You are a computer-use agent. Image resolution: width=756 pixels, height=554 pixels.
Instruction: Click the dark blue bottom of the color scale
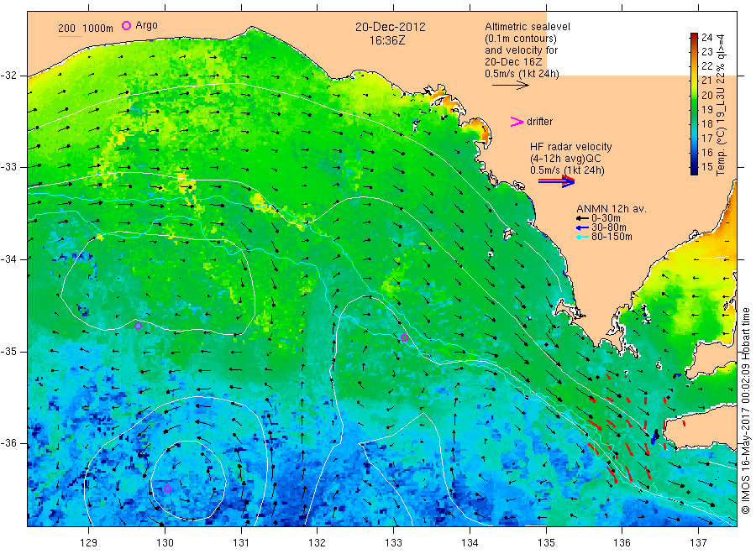694,170
